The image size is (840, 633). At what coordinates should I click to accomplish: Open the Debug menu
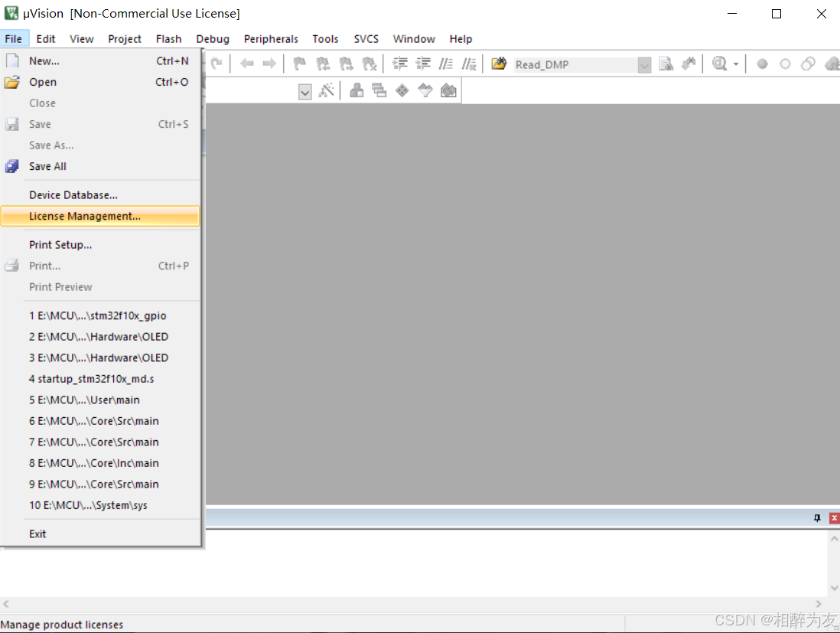(x=213, y=39)
